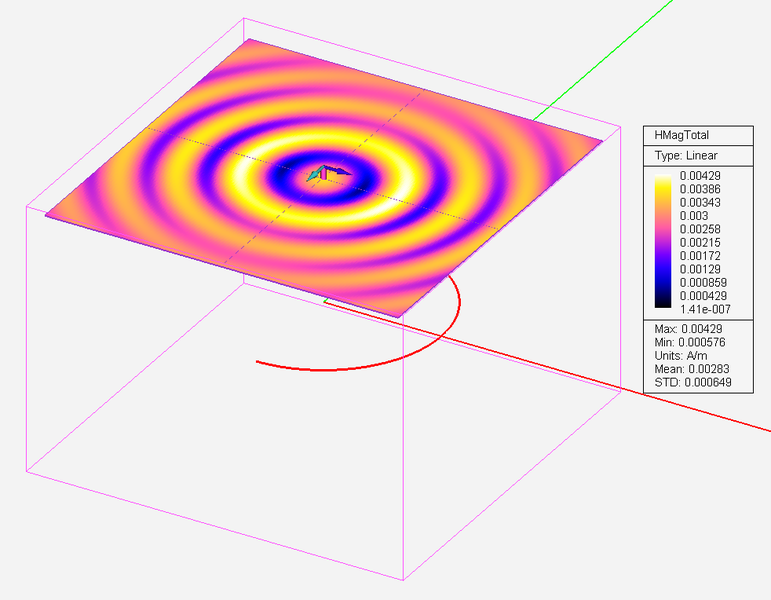Click the 1.41e-007 minimum scale label
The height and width of the screenshot is (600, 771).
[703, 310]
